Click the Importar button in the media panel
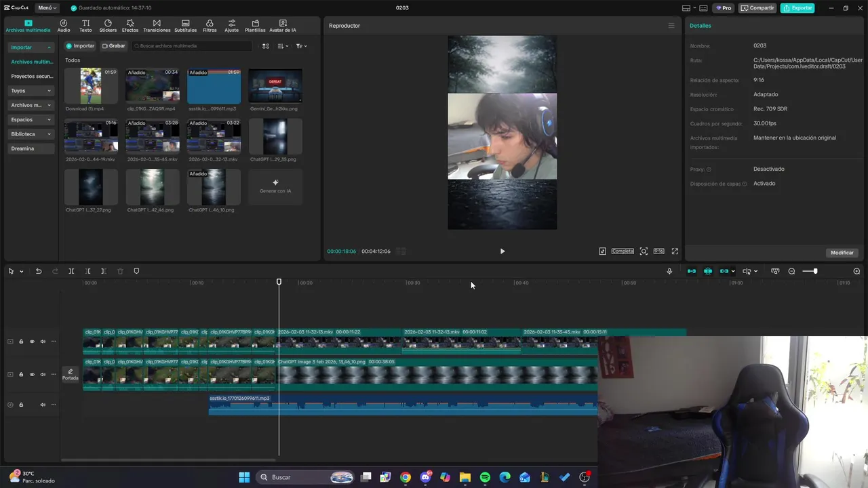868x488 pixels. [x=80, y=46]
